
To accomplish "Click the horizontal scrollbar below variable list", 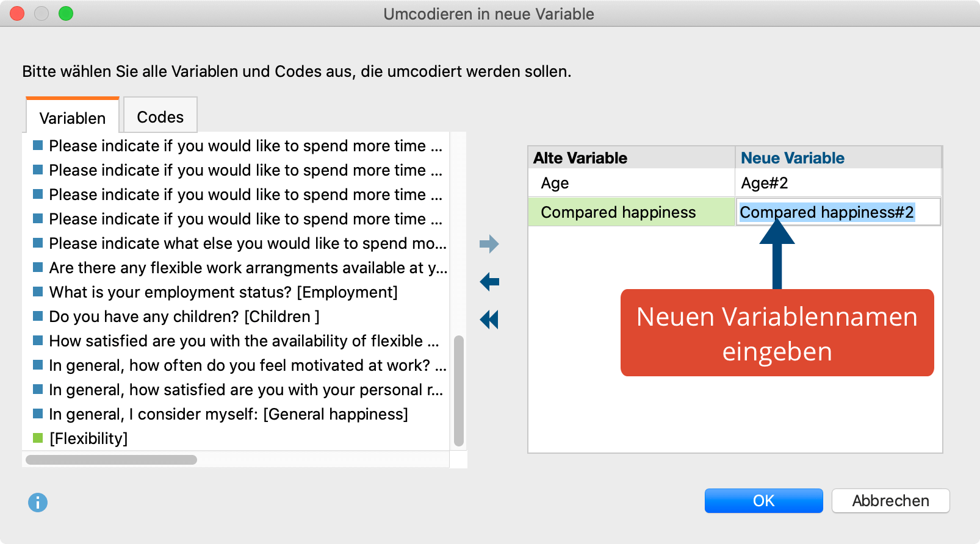I will (111, 460).
